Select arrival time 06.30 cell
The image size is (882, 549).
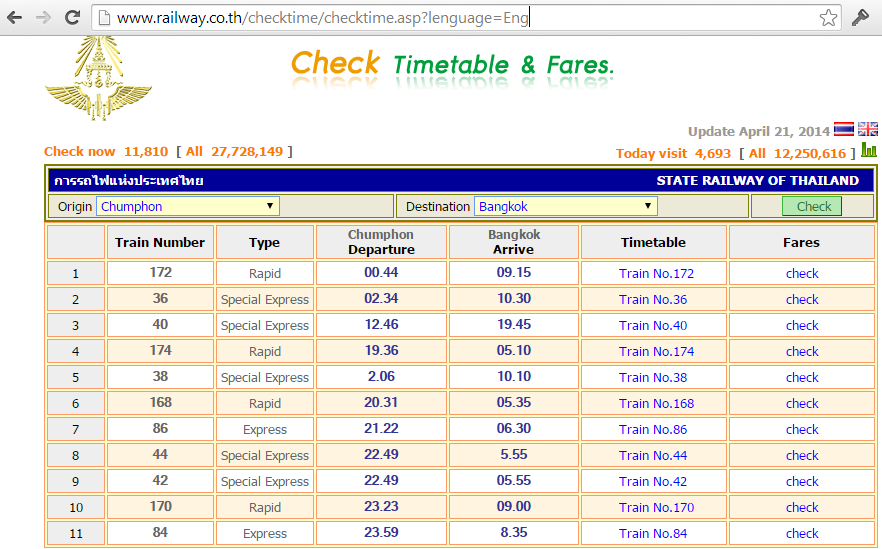point(514,429)
